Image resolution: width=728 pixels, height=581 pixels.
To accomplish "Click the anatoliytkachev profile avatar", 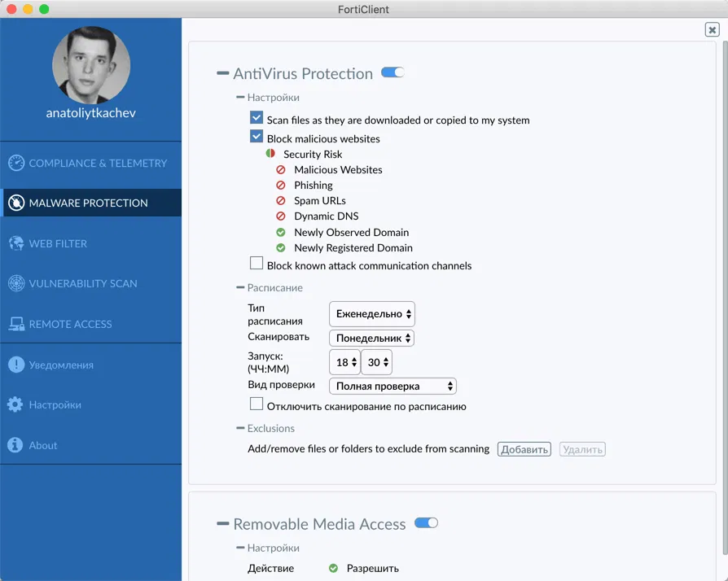I will coord(91,65).
